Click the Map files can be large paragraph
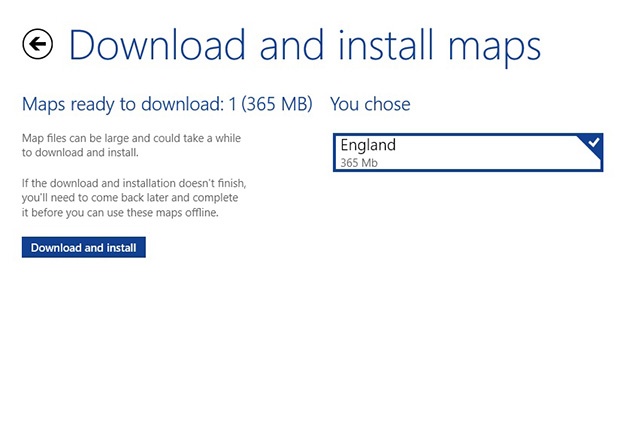This screenshot has height=432, width=632. pos(131,145)
